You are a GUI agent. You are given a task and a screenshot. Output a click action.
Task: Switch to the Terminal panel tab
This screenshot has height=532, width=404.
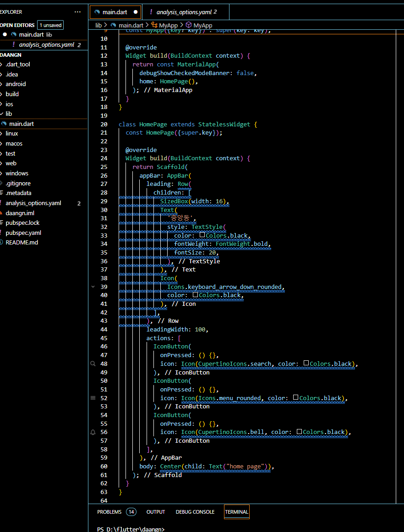[x=237, y=512]
